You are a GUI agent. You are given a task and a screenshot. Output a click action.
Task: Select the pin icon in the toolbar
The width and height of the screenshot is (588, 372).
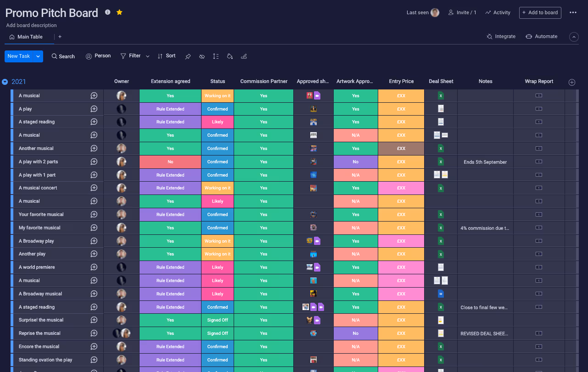[188, 56]
